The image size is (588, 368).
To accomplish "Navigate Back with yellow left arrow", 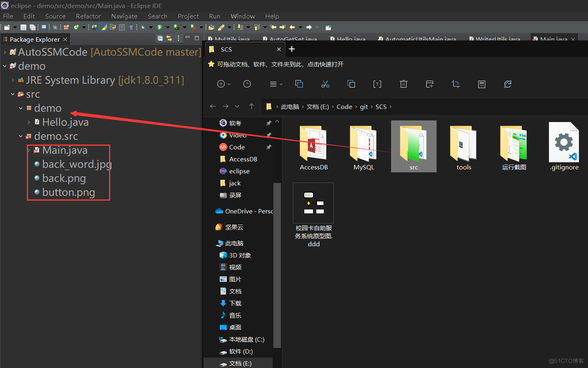I will [x=292, y=27].
